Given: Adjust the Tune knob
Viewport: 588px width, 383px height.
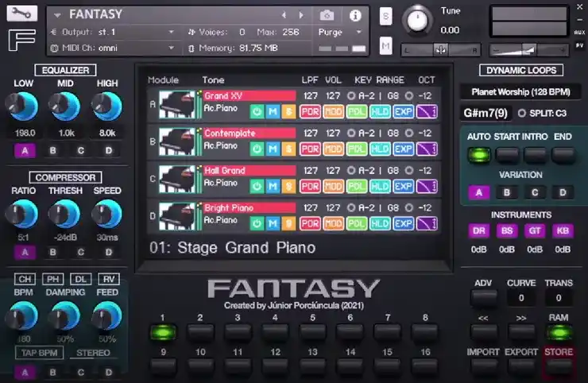Looking at the screenshot, I should [416, 20].
